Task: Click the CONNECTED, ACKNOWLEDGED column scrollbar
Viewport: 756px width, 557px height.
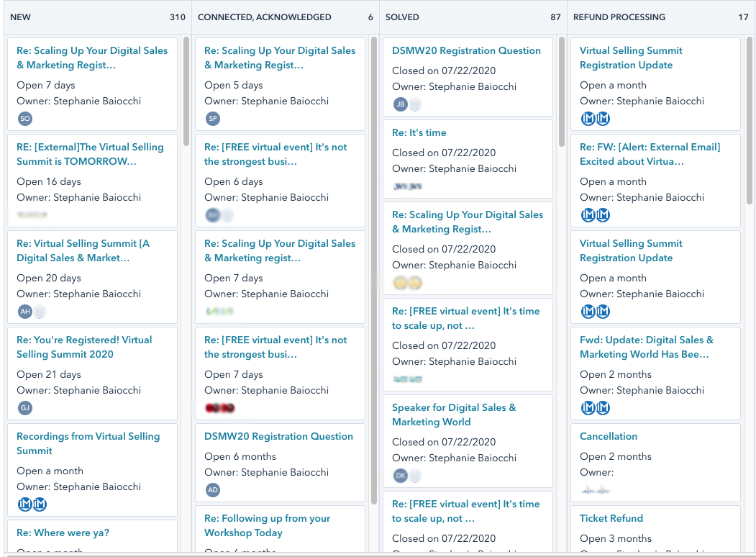Action: point(373,270)
